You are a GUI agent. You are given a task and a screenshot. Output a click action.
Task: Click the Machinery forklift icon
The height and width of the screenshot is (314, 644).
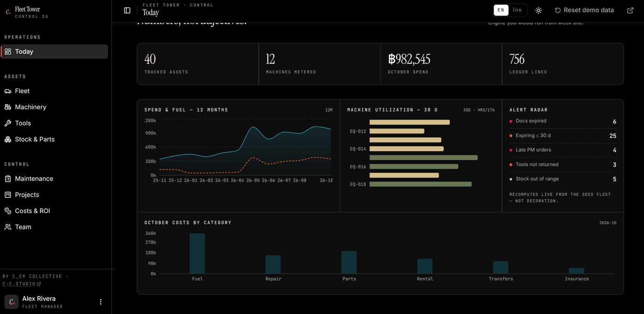pyautogui.click(x=8, y=107)
